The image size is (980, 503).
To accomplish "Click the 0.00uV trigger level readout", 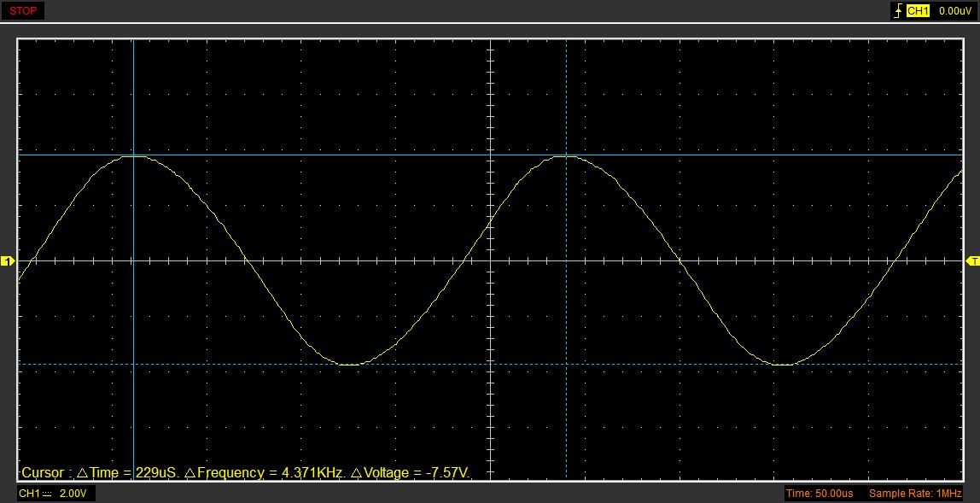I will (x=955, y=11).
